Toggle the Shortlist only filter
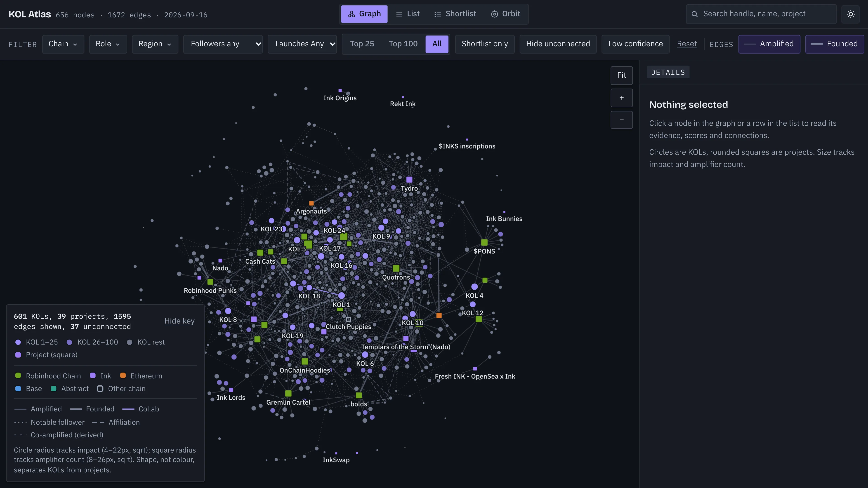 (x=485, y=44)
